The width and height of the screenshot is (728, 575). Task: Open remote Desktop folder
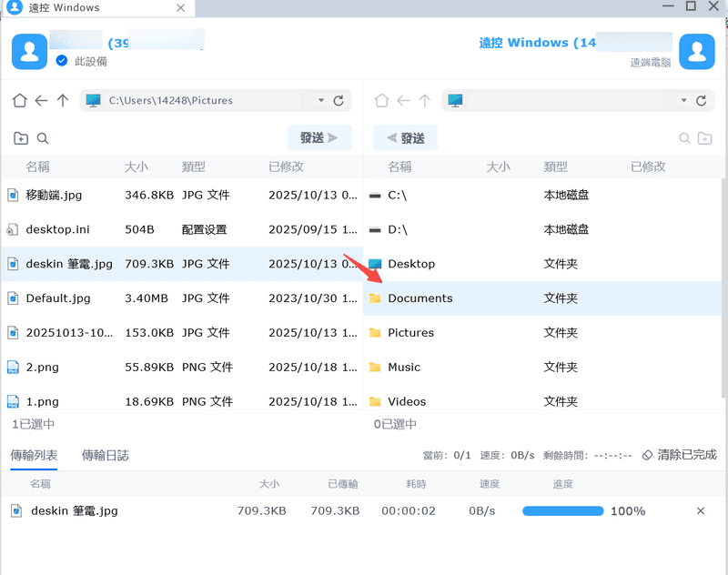click(542, 264)
